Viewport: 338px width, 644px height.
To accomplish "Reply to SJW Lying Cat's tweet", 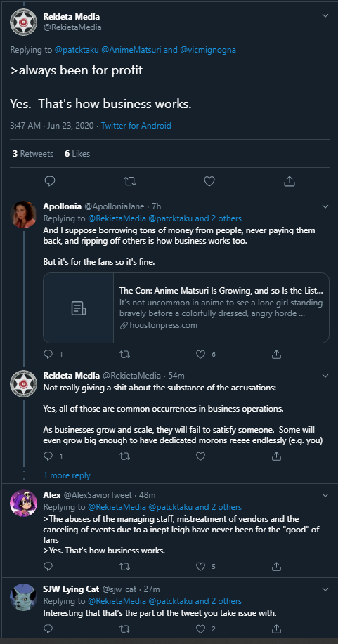I will (x=48, y=629).
